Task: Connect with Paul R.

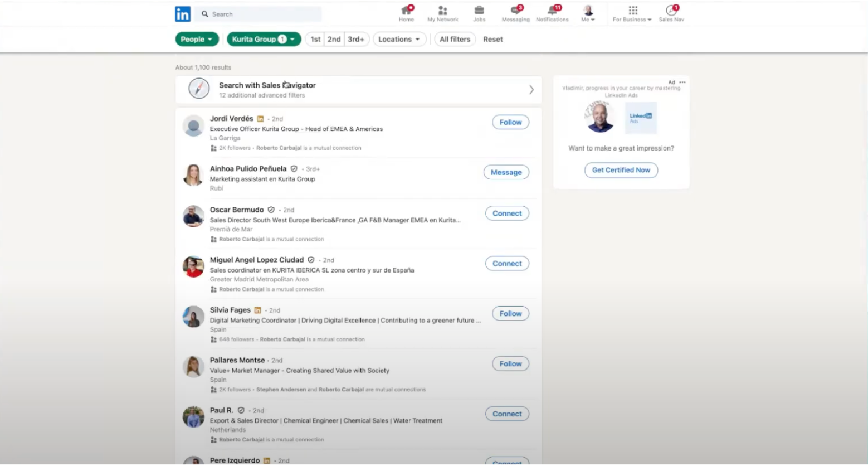Action: pos(507,414)
